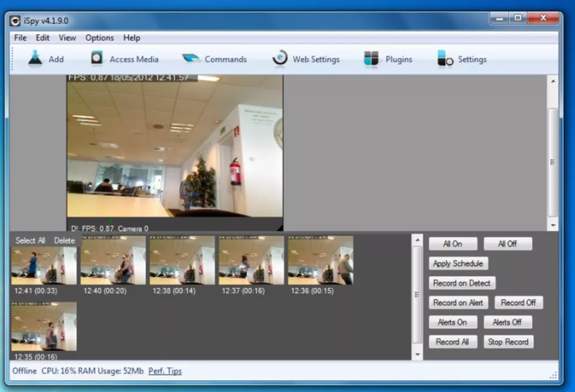Click the Camera 0 live video feed
This screenshot has height=392, width=575.
[x=175, y=146]
